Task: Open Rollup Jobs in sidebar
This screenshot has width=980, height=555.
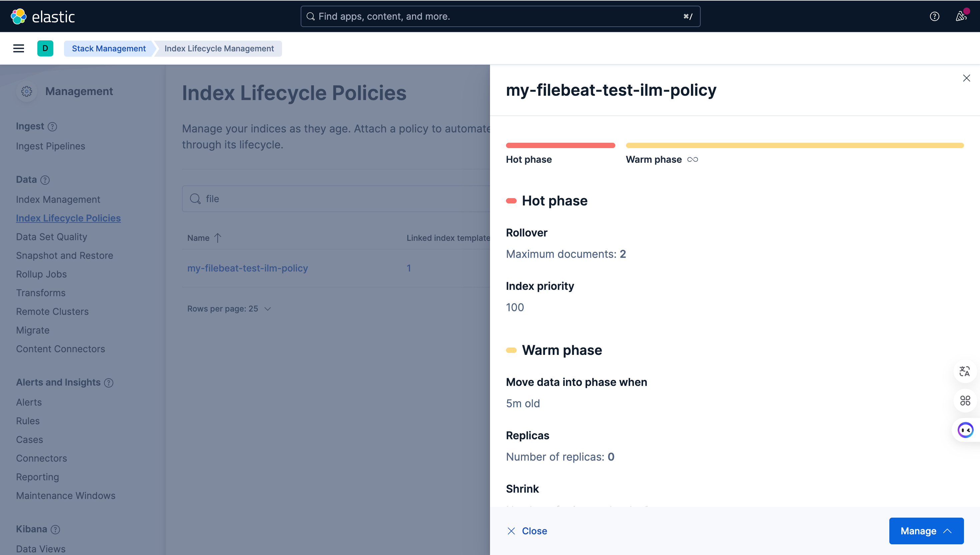Action: coord(41,274)
